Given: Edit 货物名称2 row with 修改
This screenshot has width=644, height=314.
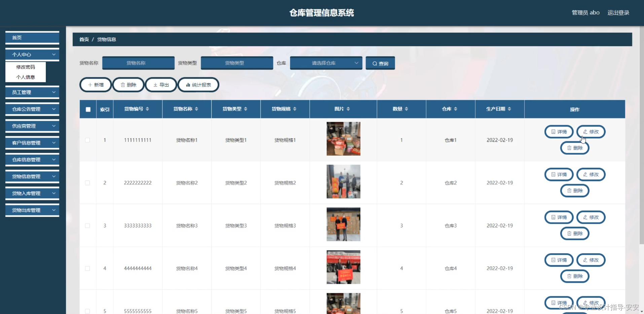Looking at the screenshot, I should point(591,175).
